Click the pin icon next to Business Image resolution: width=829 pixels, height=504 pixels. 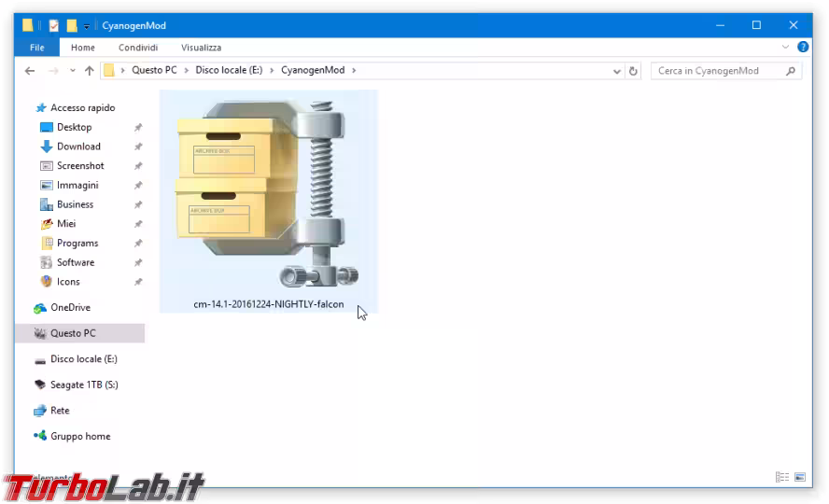(x=138, y=205)
